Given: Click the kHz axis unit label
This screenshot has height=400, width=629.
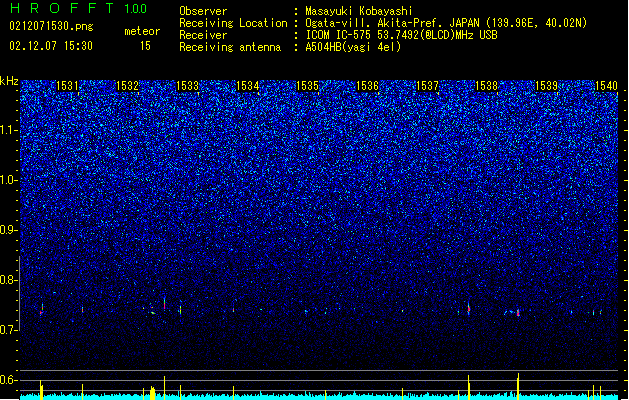Looking at the screenshot, I should [9, 81].
